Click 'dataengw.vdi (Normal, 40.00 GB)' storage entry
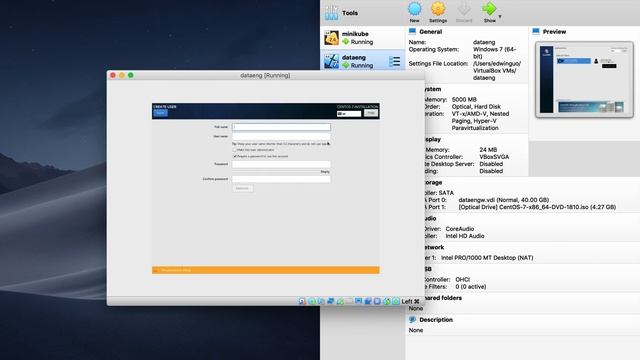 503,200
